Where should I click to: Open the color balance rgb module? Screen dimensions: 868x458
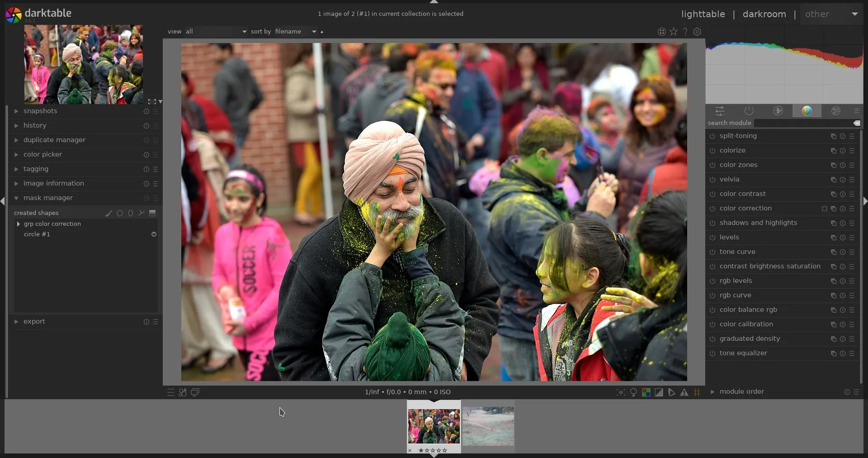[748, 310]
